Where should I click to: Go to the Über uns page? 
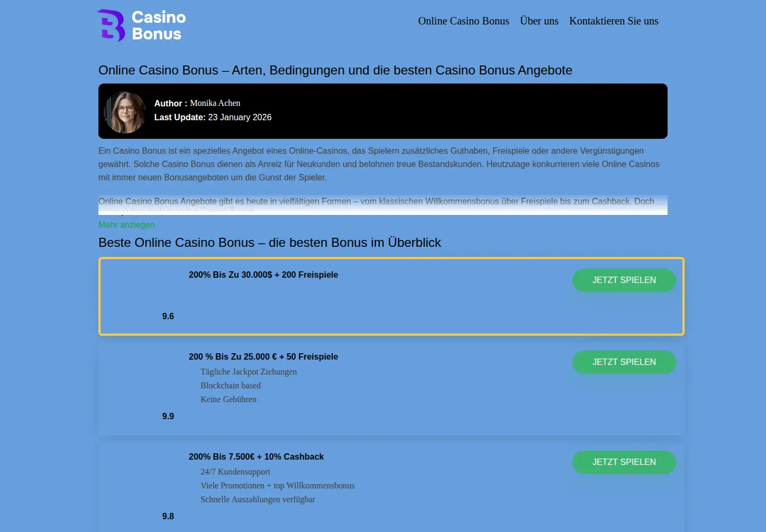539,21
